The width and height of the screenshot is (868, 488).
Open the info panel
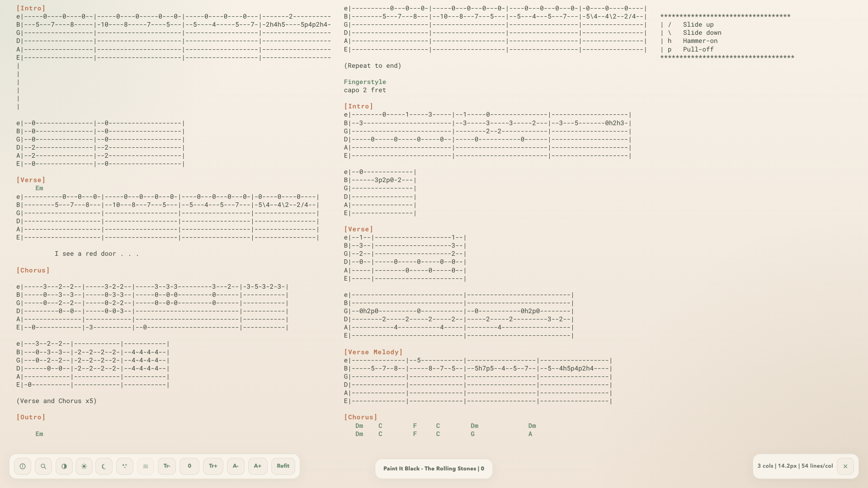[23, 466]
